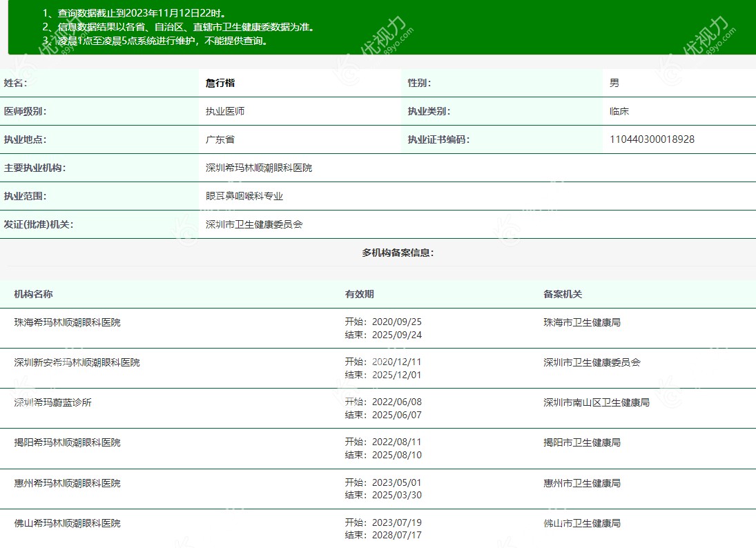Click the doctor name 詹行楷
756x548 pixels.
tap(220, 83)
